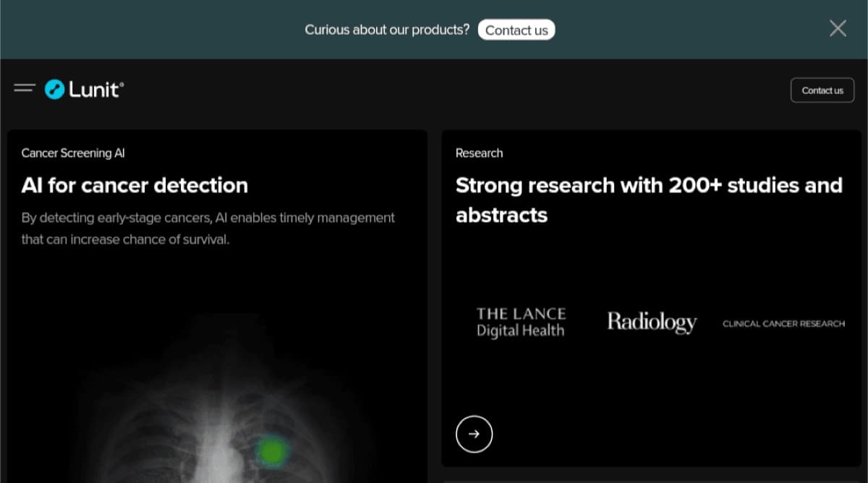868x483 pixels.
Task: Click Contact us in the top banner
Action: 516,30
